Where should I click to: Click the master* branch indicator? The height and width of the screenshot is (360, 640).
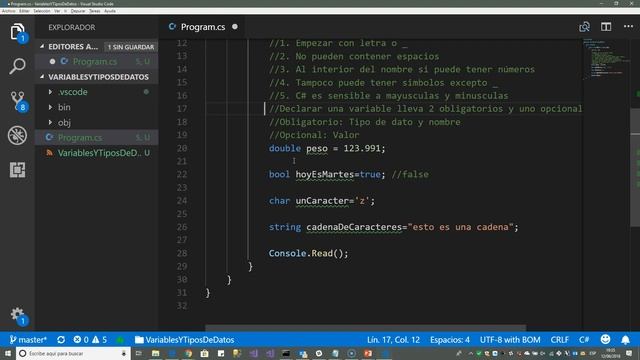tap(28, 340)
